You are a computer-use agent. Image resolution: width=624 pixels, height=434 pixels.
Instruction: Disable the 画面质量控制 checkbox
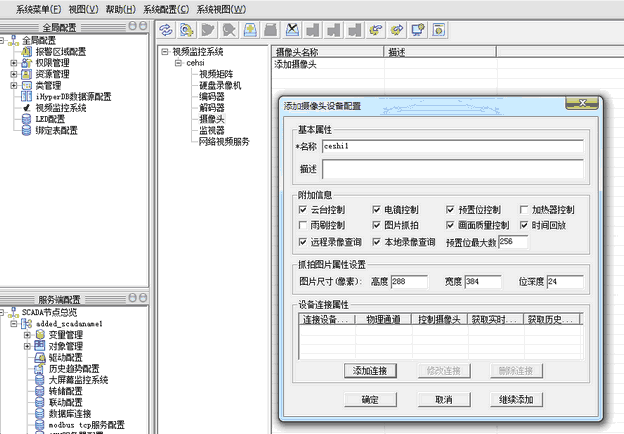450,225
